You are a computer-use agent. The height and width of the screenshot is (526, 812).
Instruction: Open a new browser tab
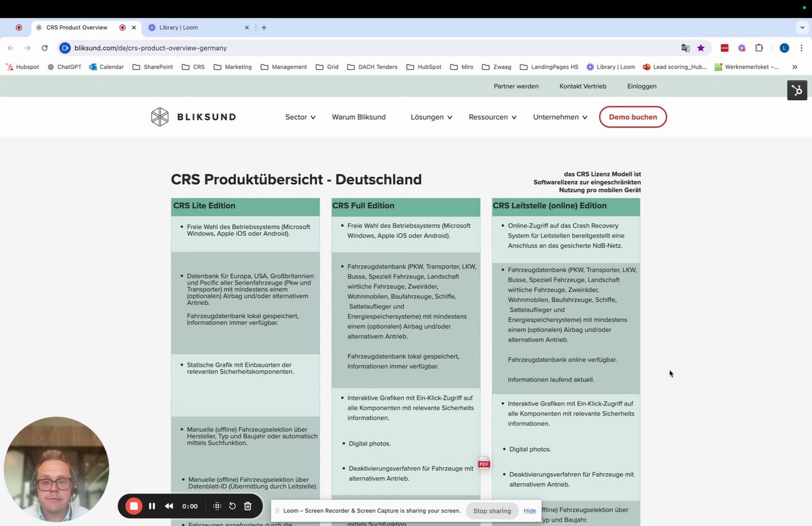tap(264, 27)
